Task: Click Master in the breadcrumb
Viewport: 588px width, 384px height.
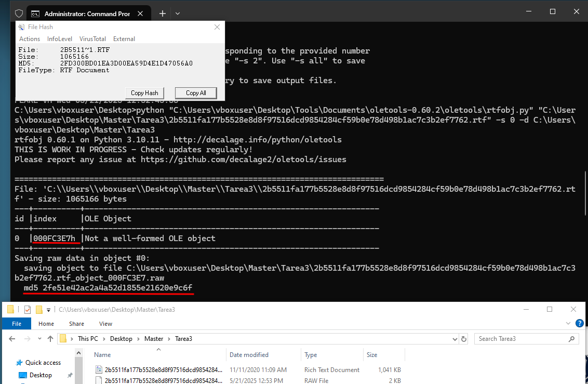Action: (x=154, y=339)
